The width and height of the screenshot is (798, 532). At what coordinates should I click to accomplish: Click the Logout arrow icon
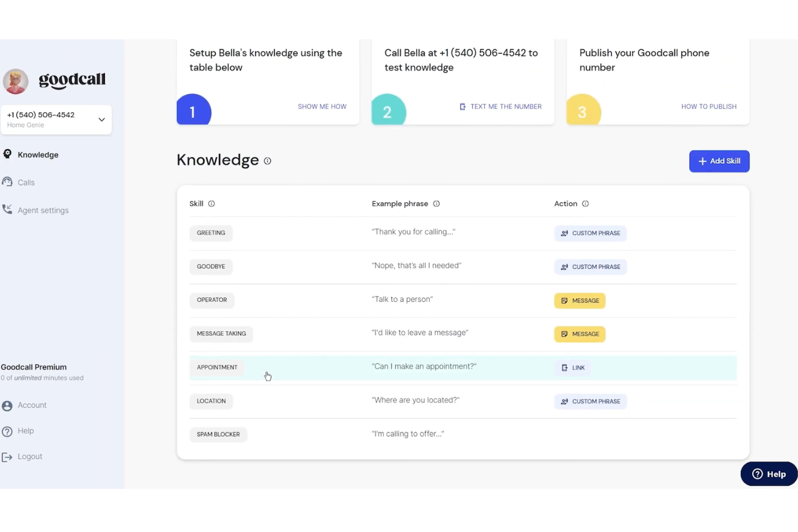pos(7,457)
